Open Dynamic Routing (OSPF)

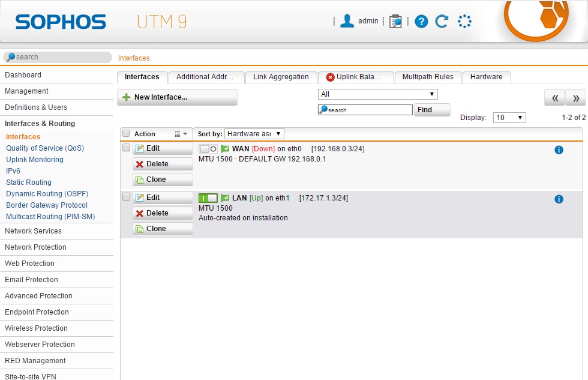click(47, 194)
